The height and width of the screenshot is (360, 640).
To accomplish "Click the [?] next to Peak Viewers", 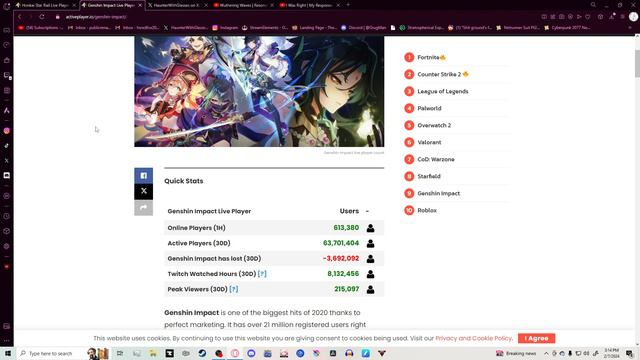I will [x=233, y=289].
